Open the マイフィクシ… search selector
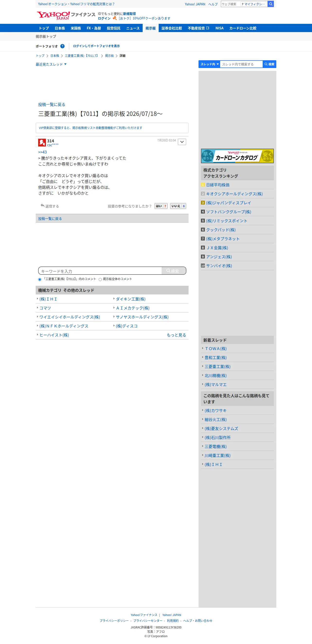 [x=253, y=4]
